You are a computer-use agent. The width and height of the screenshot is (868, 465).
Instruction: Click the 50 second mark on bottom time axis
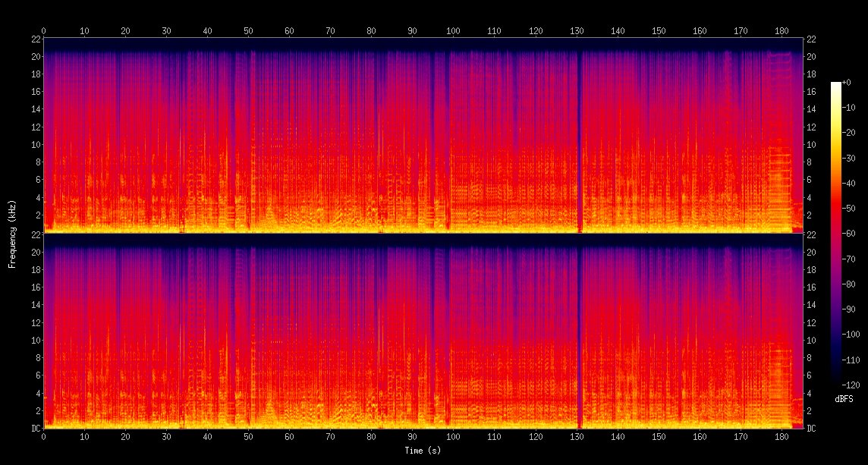click(x=248, y=437)
